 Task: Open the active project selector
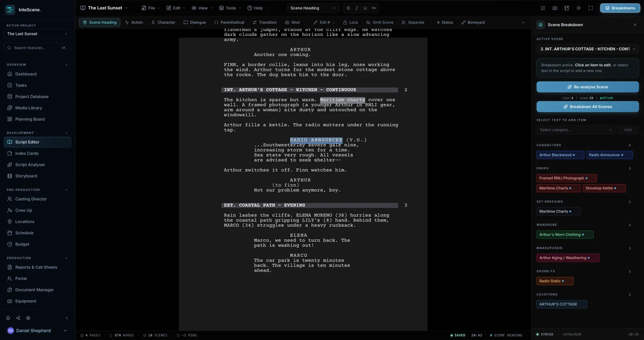tap(37, 34)
